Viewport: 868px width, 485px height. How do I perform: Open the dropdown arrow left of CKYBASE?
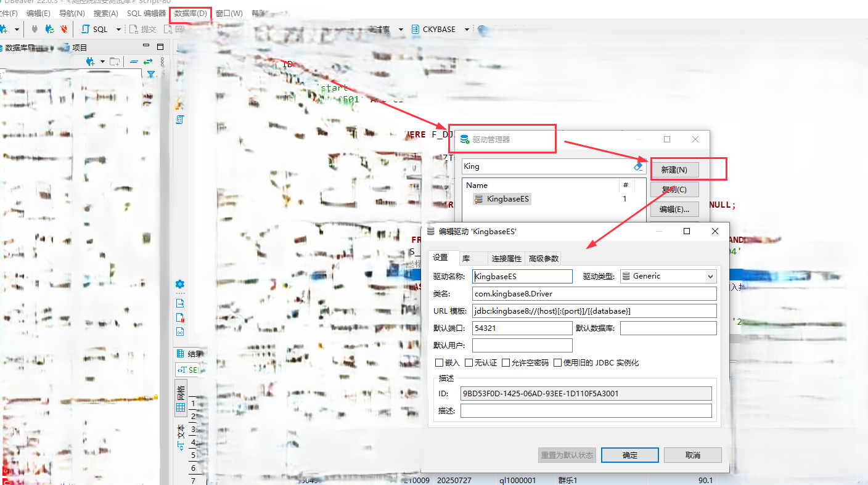(401, 29)
